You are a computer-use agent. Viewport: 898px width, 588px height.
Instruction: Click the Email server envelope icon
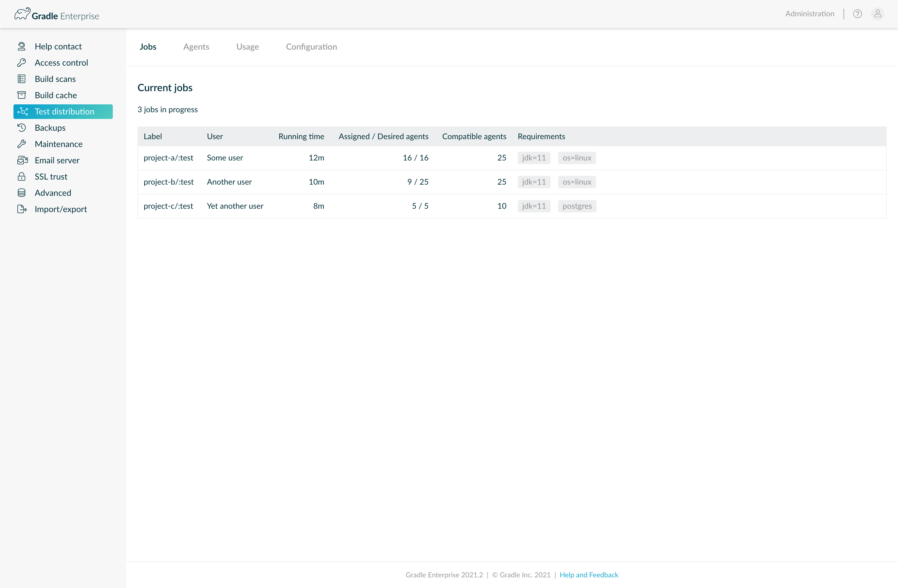[x=22, y=160]
